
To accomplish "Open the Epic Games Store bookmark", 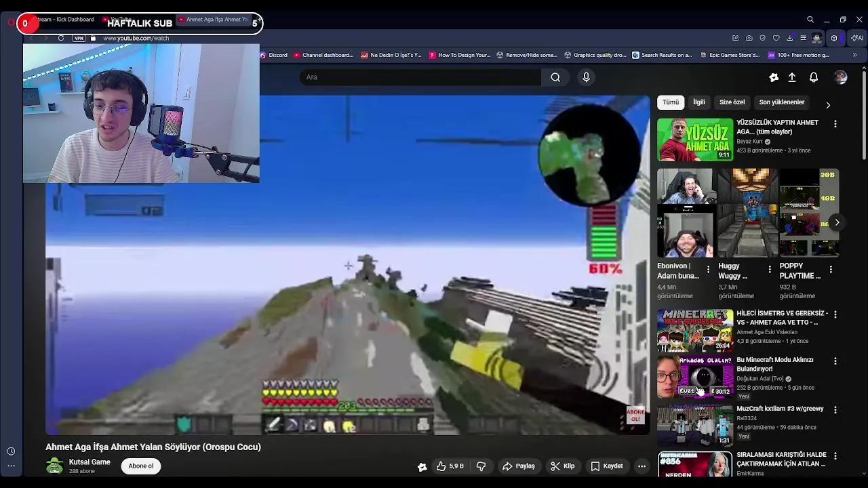I will click(730, 55).
